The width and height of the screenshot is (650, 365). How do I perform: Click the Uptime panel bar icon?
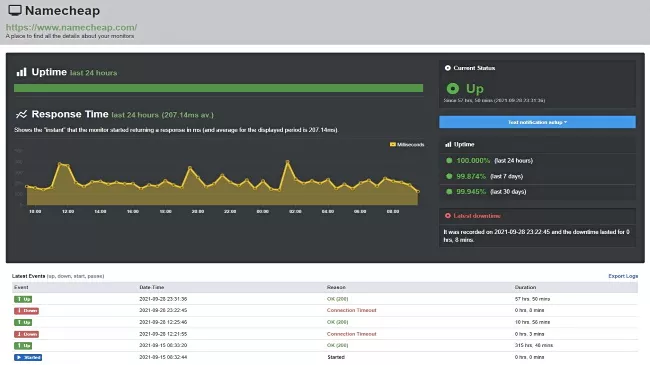coord(448,144)
